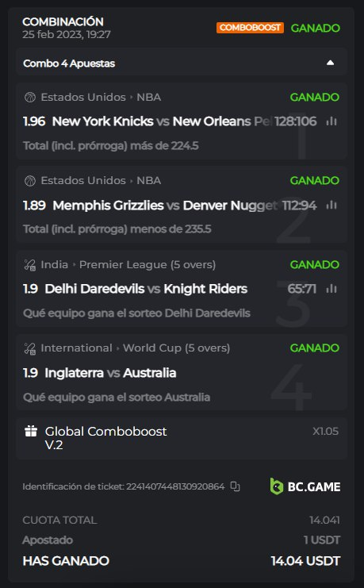Click cricket icon on International World Cup
Screen dimensions: 364x588
[x=30, y=348]
